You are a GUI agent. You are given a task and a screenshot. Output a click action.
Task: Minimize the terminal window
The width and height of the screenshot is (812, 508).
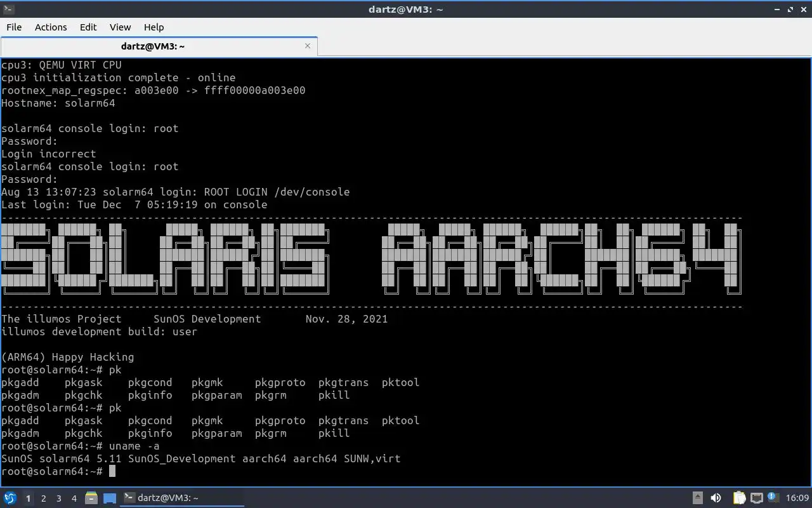coord(777,9)
